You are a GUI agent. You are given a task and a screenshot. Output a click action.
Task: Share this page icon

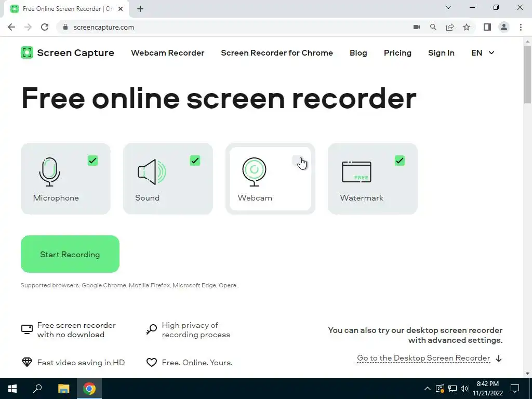(x=450, y=27)
